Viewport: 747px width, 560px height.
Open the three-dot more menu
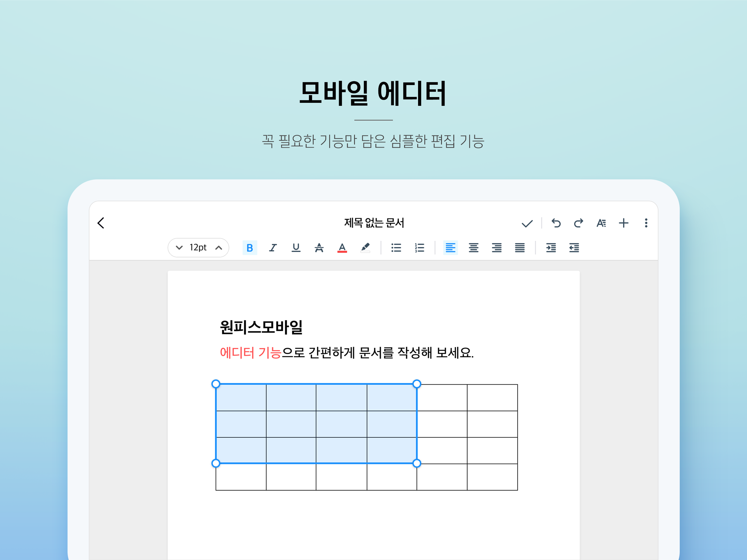pos(646,223)
